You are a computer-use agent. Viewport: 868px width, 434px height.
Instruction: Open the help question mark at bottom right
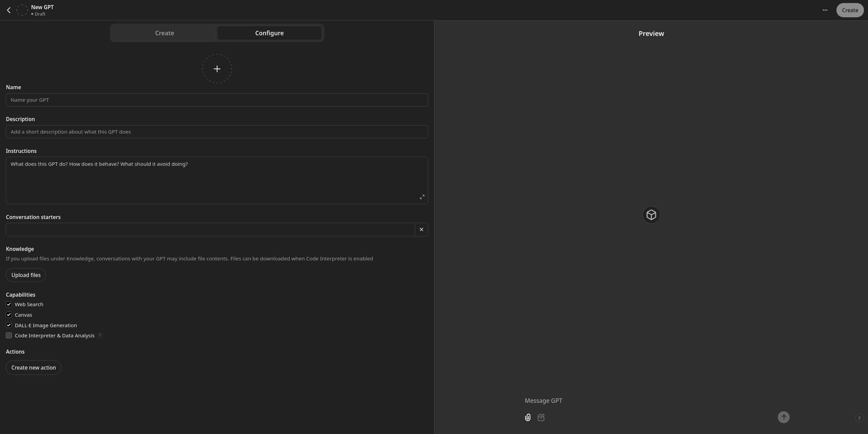point(859,418)
